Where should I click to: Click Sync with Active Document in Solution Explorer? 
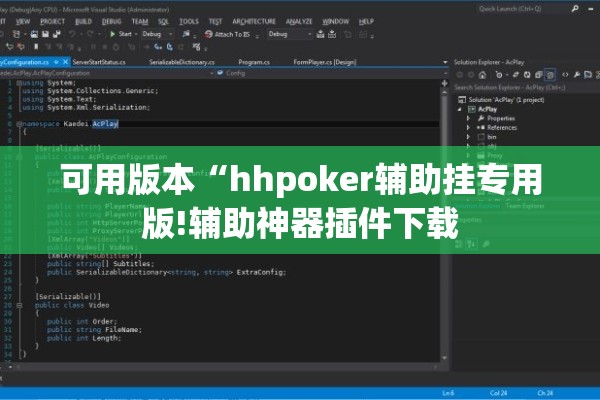pyautogui.click(x=515, y=75)
